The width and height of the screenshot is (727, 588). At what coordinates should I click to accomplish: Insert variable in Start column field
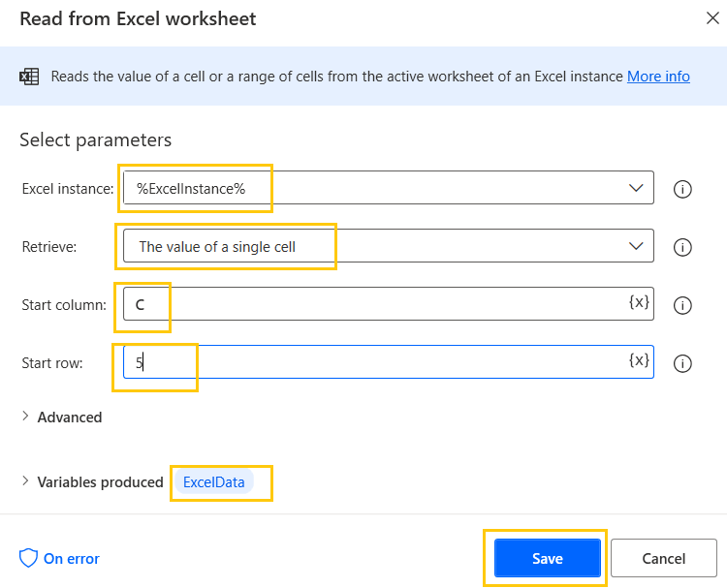point(639,302)
